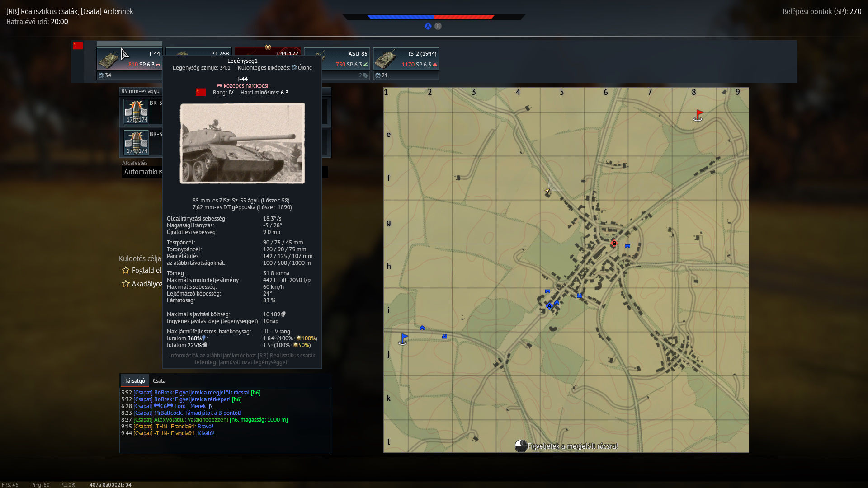This screenshot has height=488, width=868.
Task: Select the blue flag spawn point
Action: tap(403, 339)
